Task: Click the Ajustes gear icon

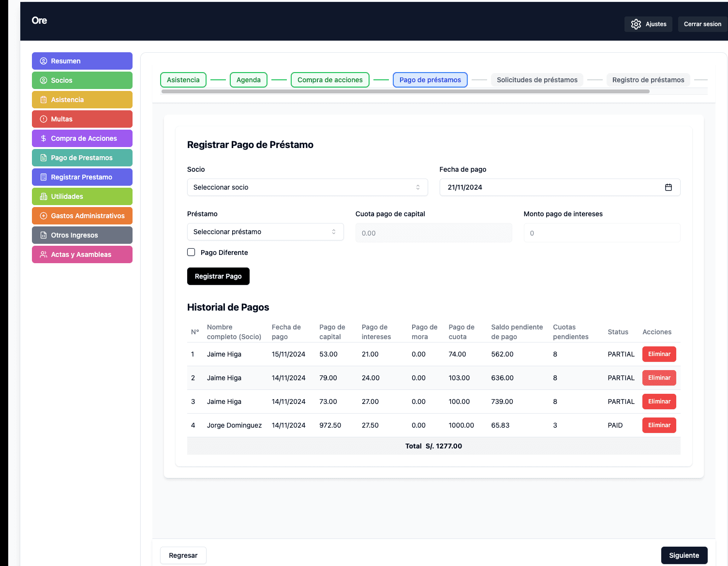Action: click(636, 24)
